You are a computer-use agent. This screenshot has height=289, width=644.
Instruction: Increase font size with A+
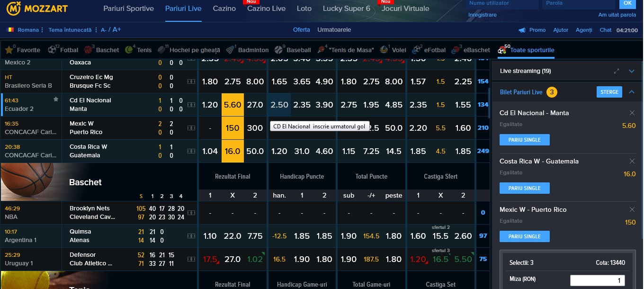pos(116,30)
